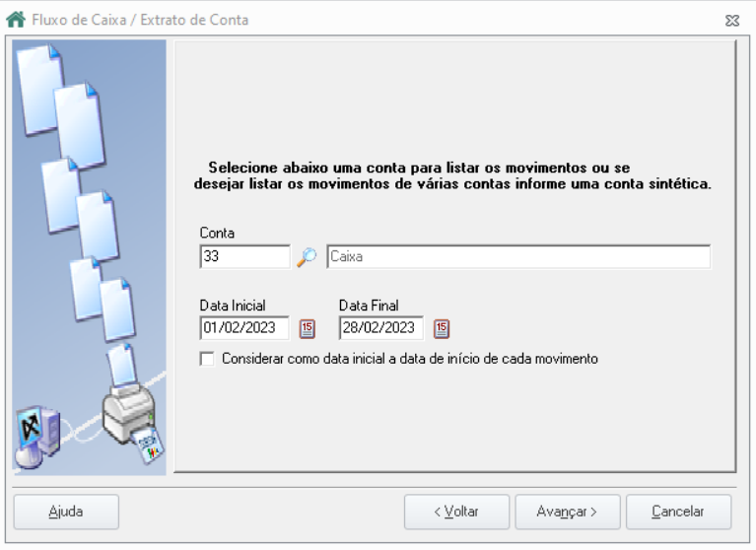Screen dimensions: 756x550
Task: Open account search with magnifying glass icon
Action: [x=307, y=257]
